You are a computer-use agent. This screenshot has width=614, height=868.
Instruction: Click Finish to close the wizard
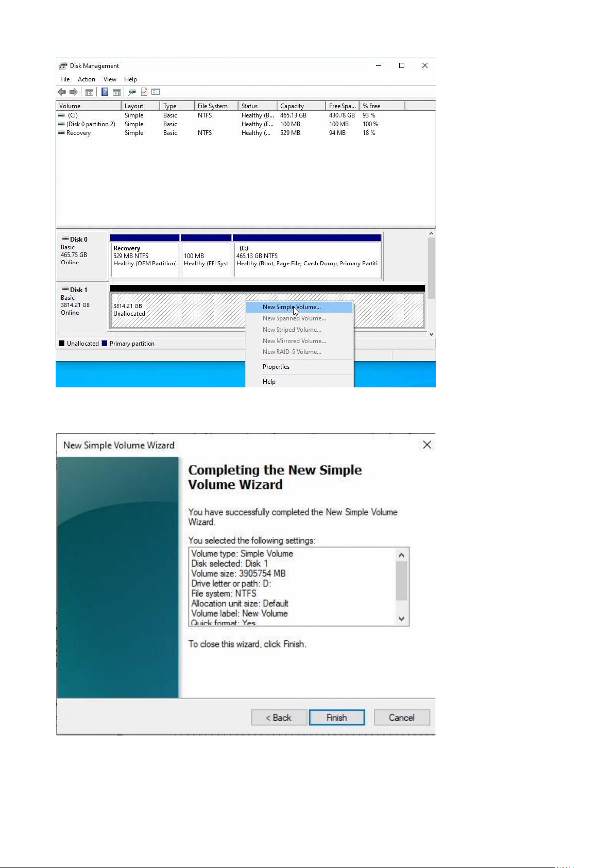coord(337,718)
